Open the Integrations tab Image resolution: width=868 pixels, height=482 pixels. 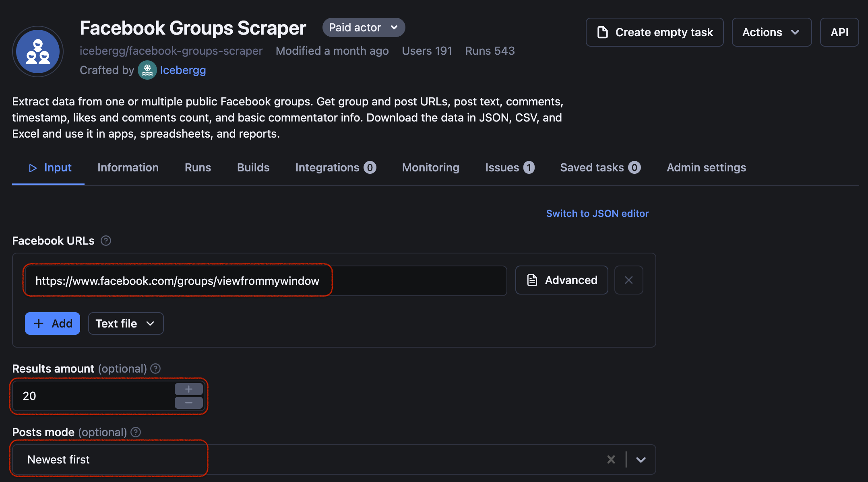click(x=336, y=167)
